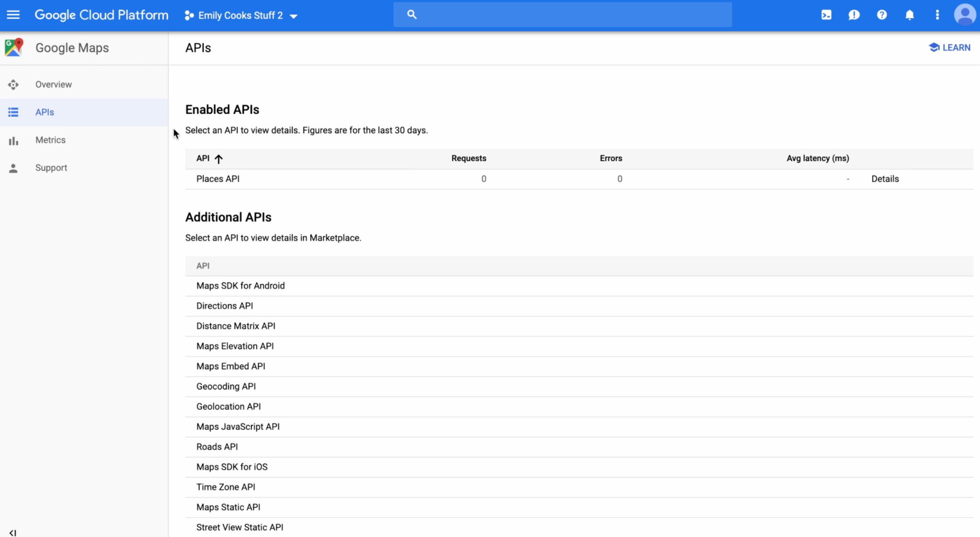Screen dimensions: 980x537
Task: Click the LEARN graduation cap icon
Action: 934,47
